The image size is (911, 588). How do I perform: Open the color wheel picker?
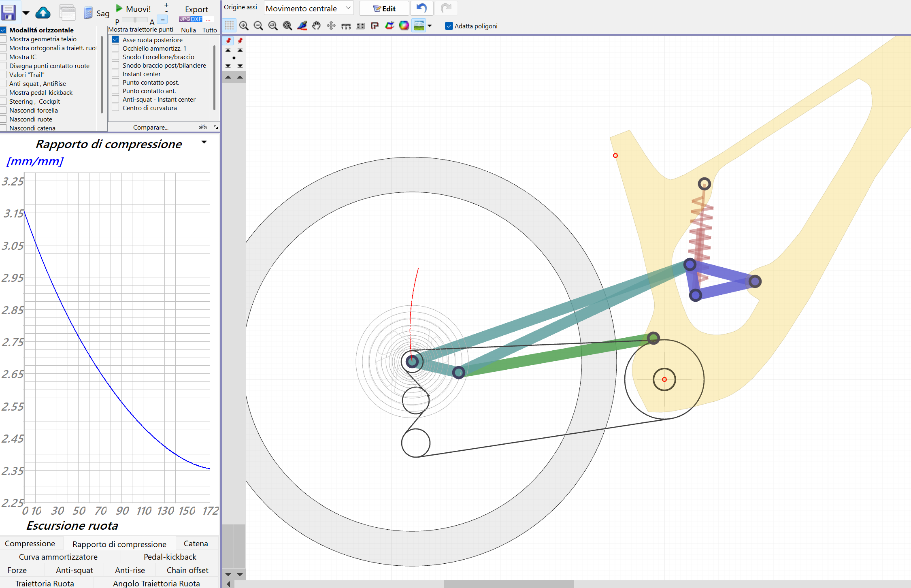pyautogui.click(x=404, y=26)
